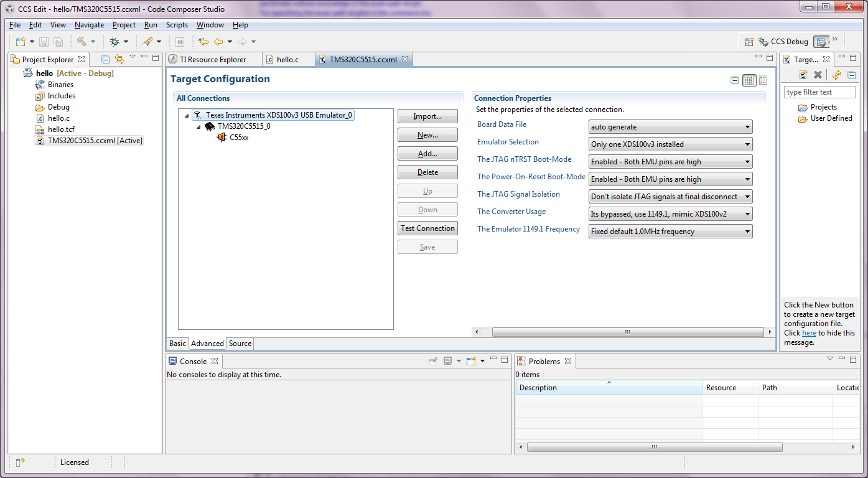Viewport: 868px width, 478px height.
Task: Close the TMS320C5515.ccxml editor tab
Action: click(404, 60)
